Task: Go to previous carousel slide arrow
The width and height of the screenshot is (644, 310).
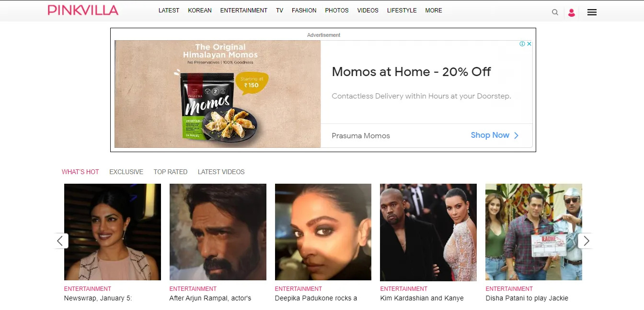Action: click(x=60, y=241)
